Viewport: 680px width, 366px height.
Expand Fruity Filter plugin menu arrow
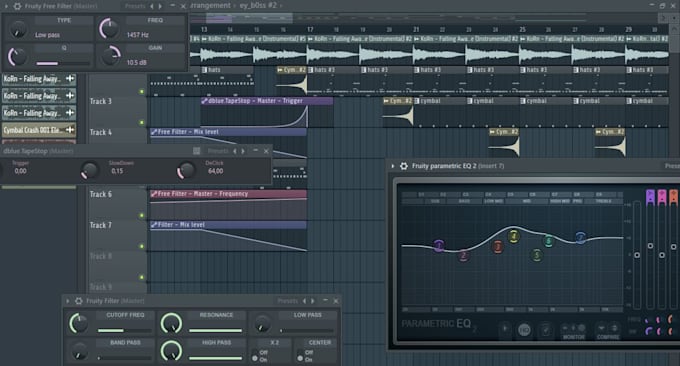coord(68,301)
